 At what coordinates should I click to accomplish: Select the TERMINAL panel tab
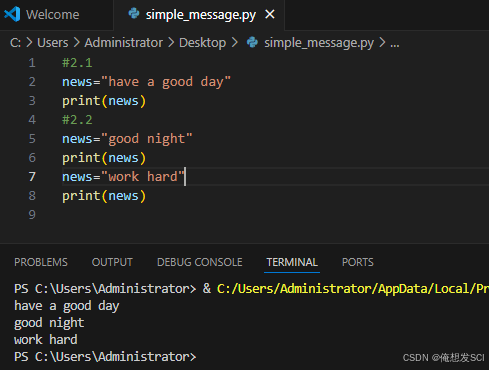(292, 262)
